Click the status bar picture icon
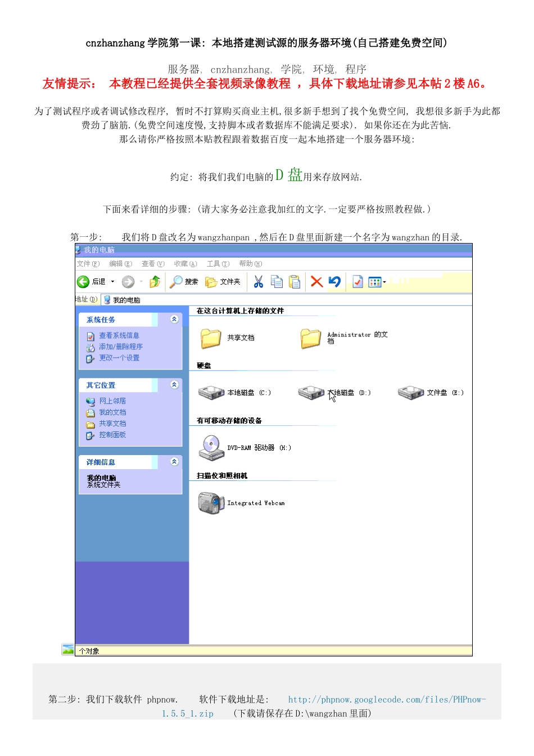 [x=68, y=650]
